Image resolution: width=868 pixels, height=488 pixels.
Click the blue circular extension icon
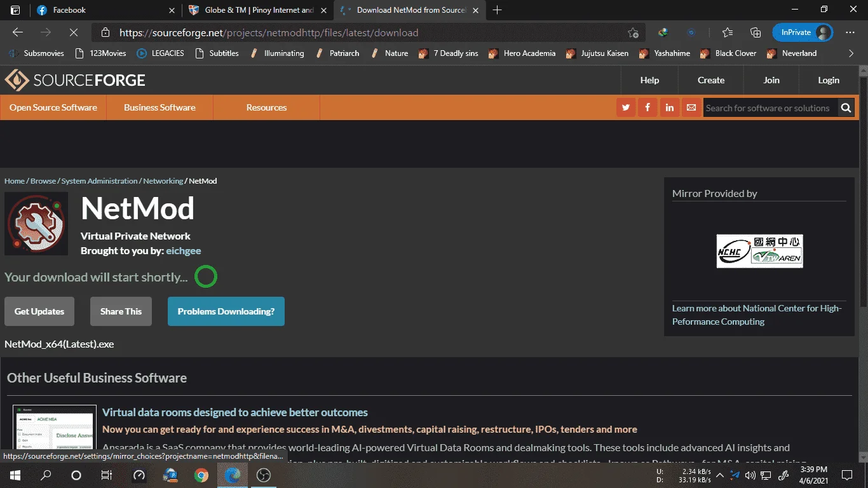(x=691, y=32)
